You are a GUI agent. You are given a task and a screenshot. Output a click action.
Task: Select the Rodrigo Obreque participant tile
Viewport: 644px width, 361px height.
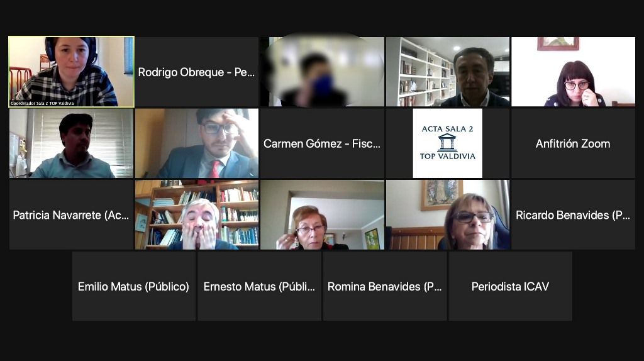pos(197,72)
